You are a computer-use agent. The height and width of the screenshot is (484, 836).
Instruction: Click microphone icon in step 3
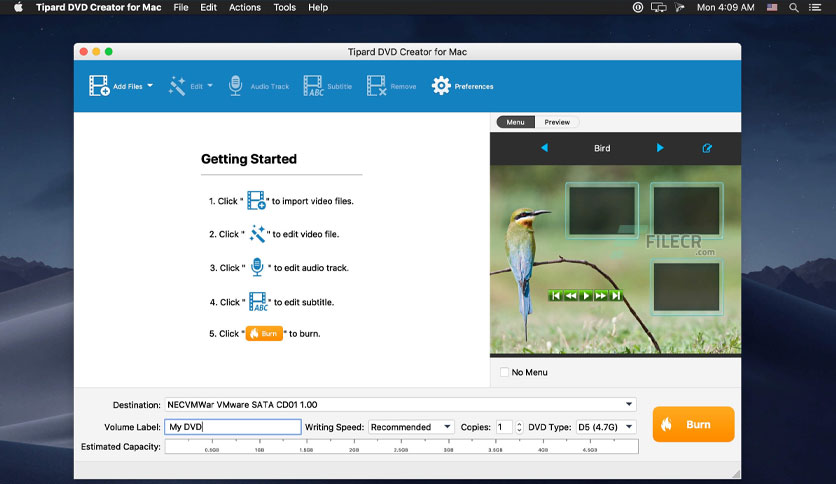(x=257, y=267)
